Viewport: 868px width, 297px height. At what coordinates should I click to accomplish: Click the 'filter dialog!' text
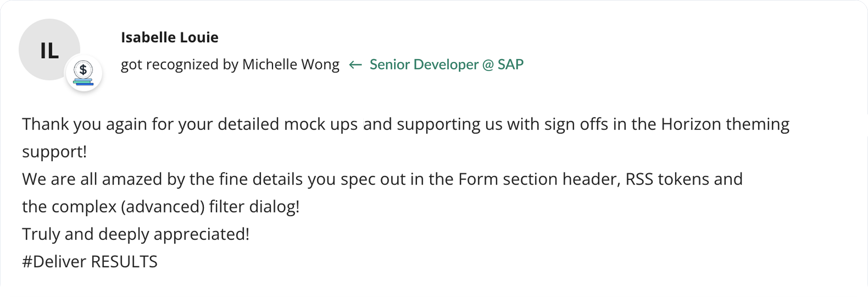[255, 207]
